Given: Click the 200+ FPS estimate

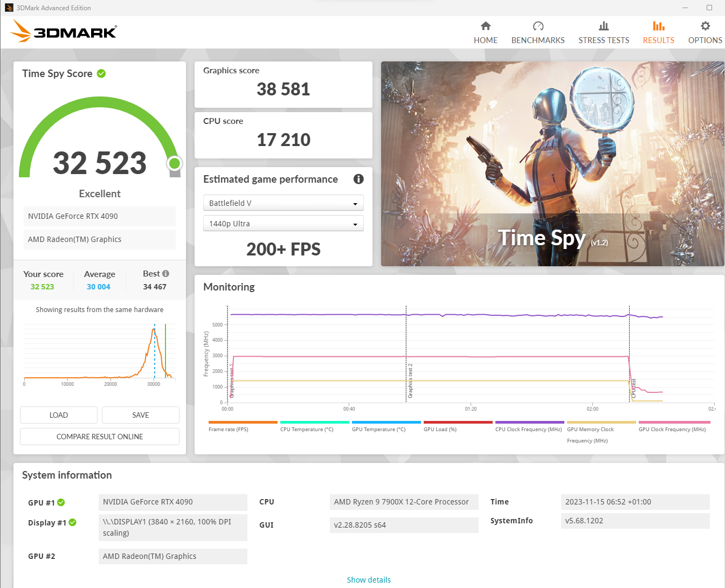Looking at the screenshot, I should 284,249.
